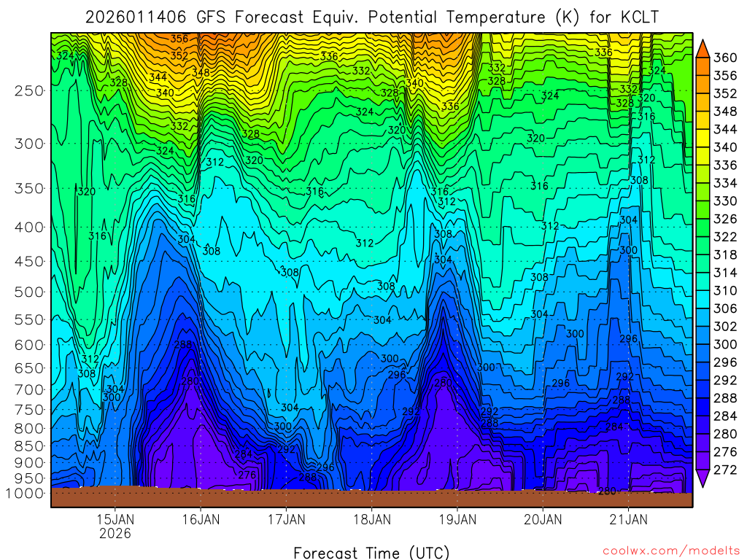The image size is (747, 560).
Task: Click the 20JAN date label
Action: coord(543,519)
